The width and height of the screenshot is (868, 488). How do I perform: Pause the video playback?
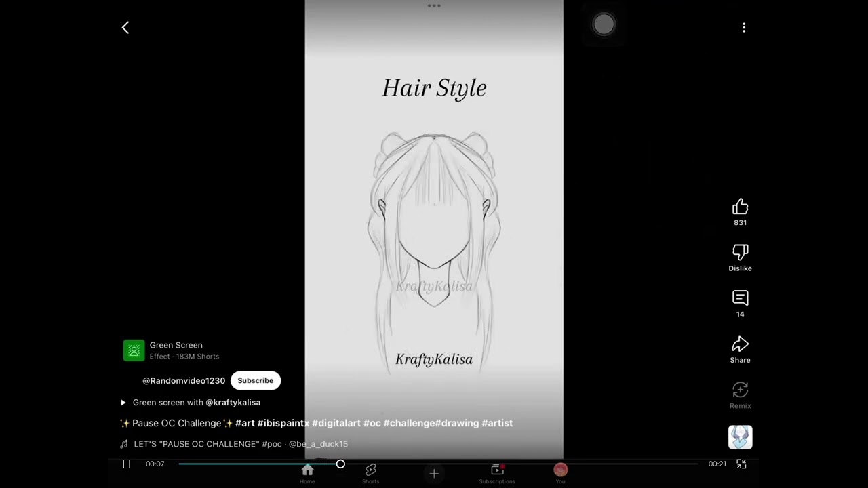[x=126, y=464]
